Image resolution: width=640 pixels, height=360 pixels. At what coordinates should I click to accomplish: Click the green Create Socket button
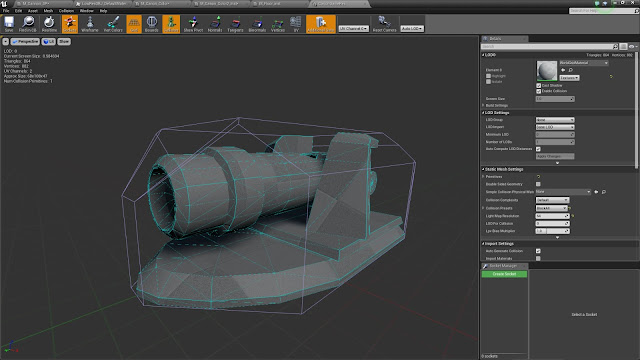point(504,274)
